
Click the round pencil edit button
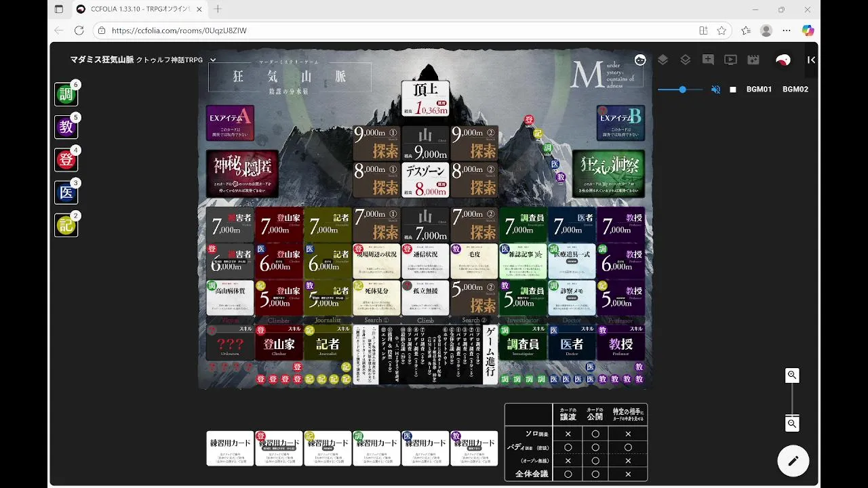click(793, 461)
